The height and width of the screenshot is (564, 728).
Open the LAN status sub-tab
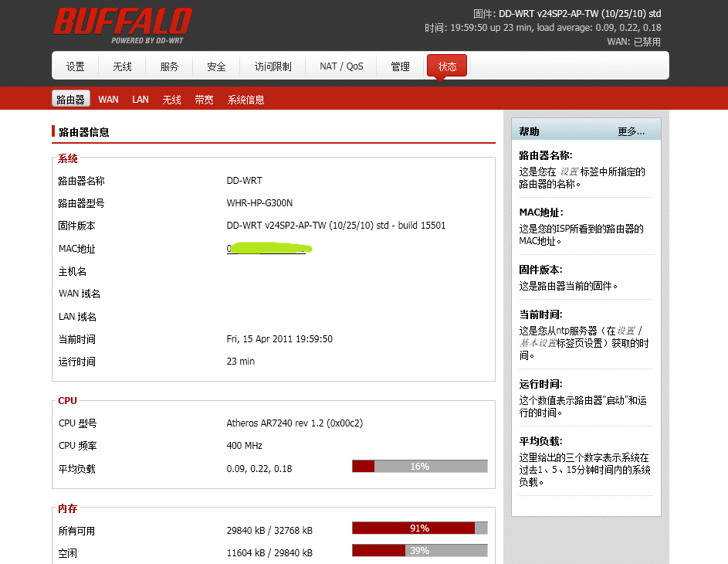tap(141, 100)
